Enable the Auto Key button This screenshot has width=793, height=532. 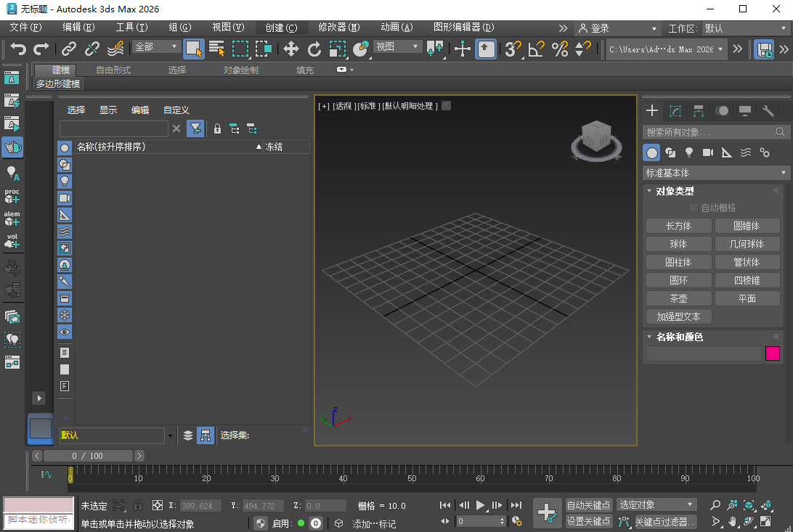(588, 504)
